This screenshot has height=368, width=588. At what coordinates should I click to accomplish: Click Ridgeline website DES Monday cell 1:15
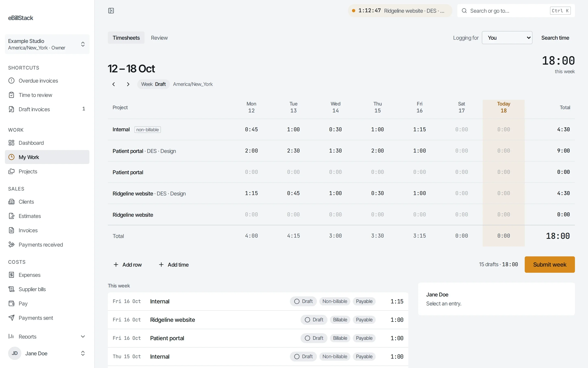251,193
